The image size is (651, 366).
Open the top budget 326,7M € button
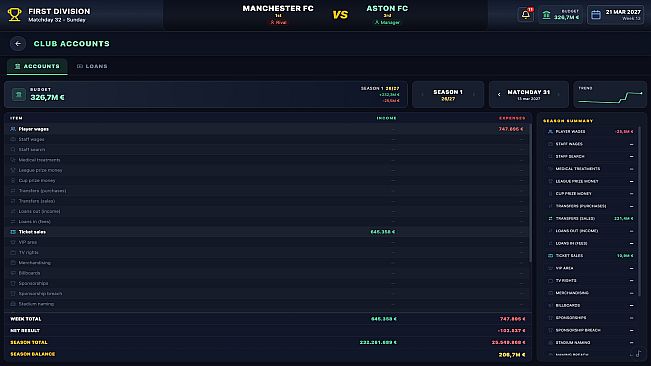(x=560, y=15)
